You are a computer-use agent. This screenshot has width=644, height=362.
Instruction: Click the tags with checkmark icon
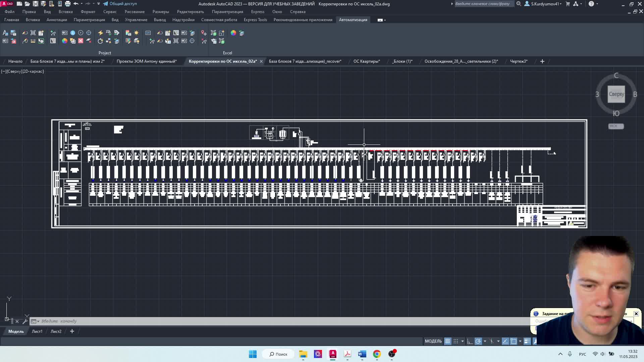[117, 33]
